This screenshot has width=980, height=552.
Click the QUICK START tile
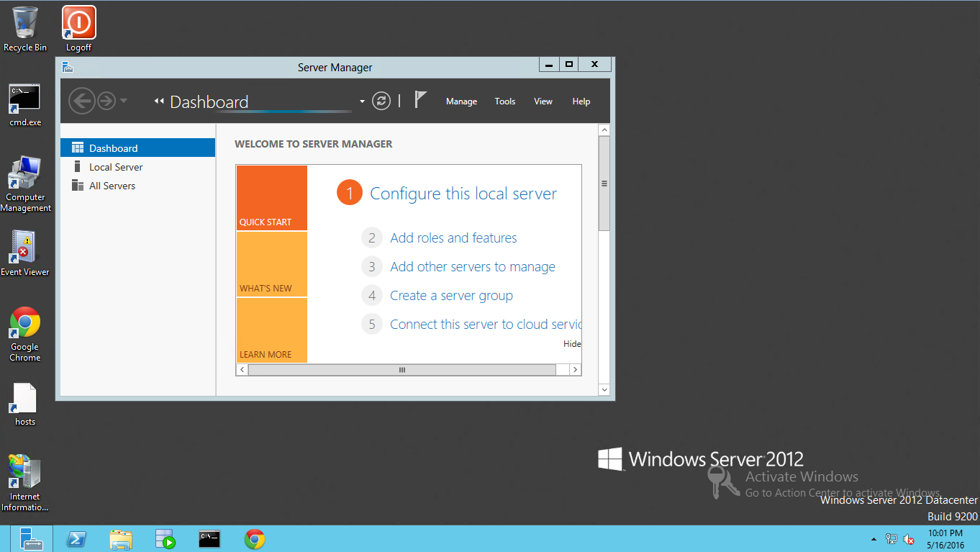click(271, 198)
